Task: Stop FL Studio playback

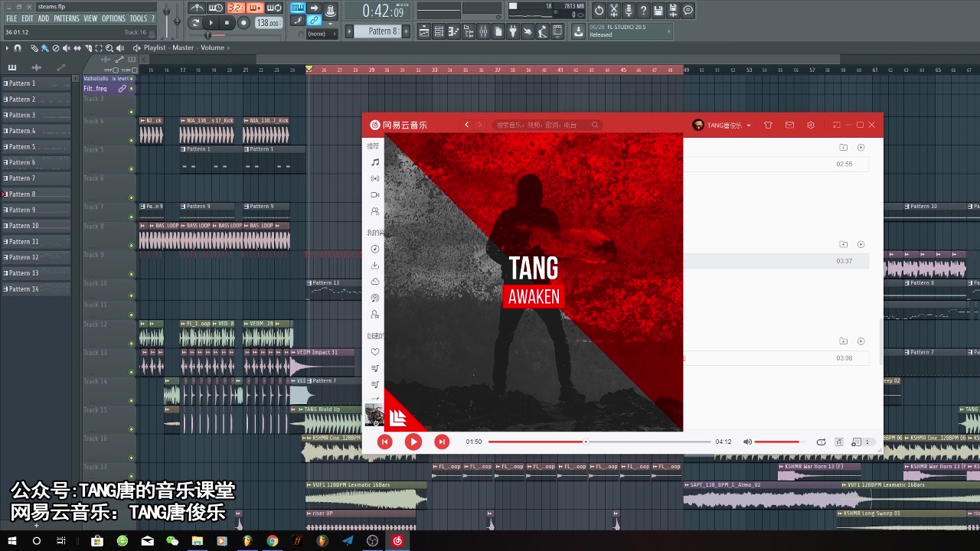Action: pyautogui.click(x=227, y=23)
